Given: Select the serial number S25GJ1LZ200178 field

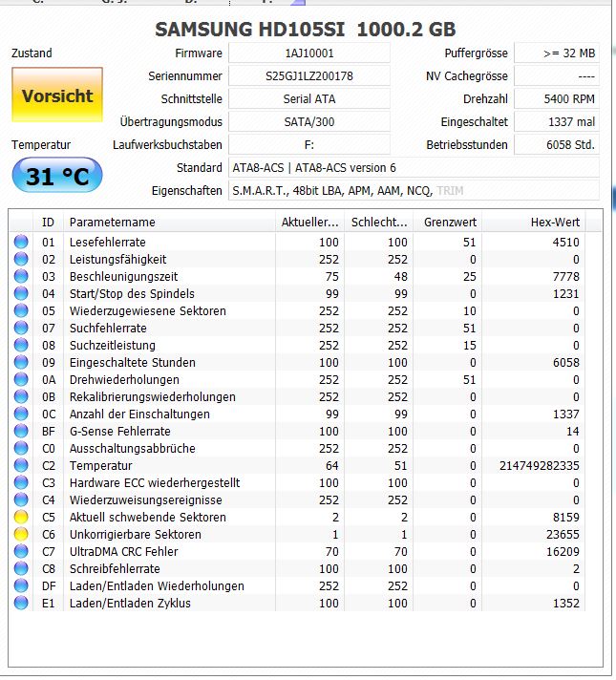Looking at the screenshot, I should (308, 75).
